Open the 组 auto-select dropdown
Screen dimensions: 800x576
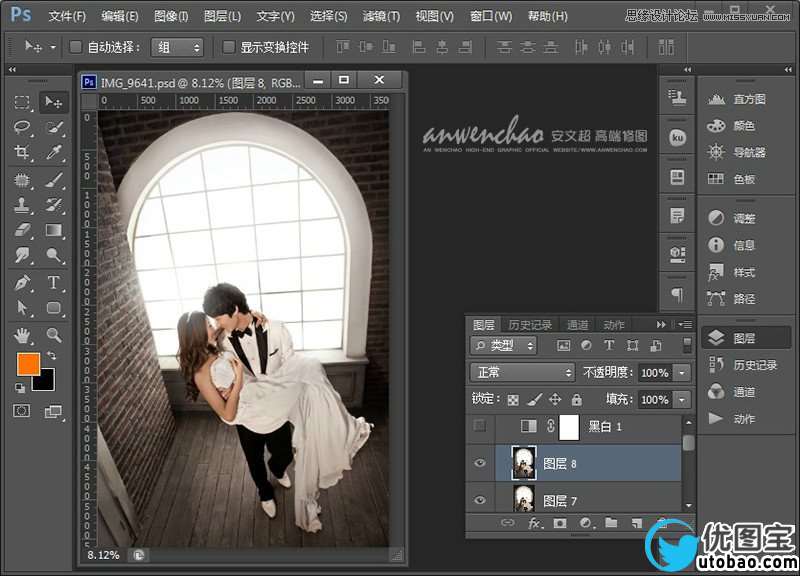click(177, 47)
